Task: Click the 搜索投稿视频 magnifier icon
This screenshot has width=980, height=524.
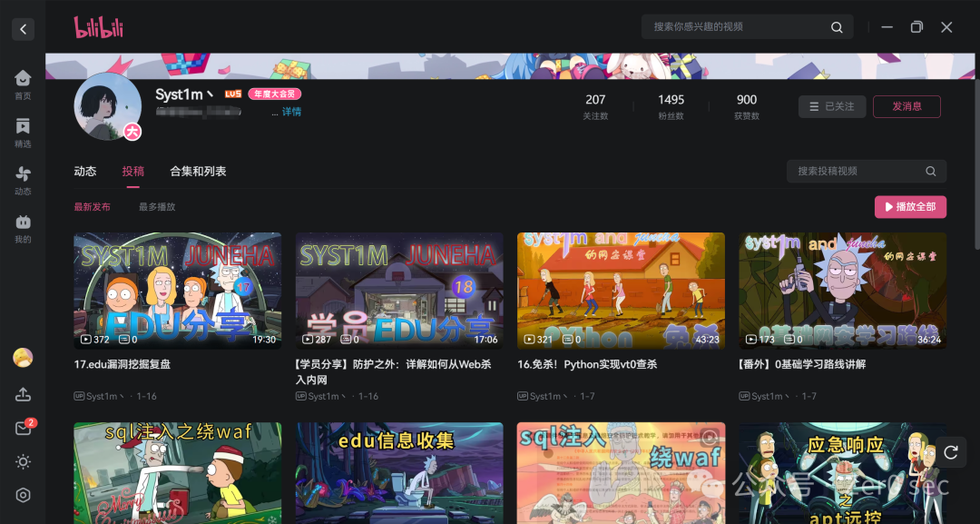Action: pyautogui.click(x=930, y=171)
